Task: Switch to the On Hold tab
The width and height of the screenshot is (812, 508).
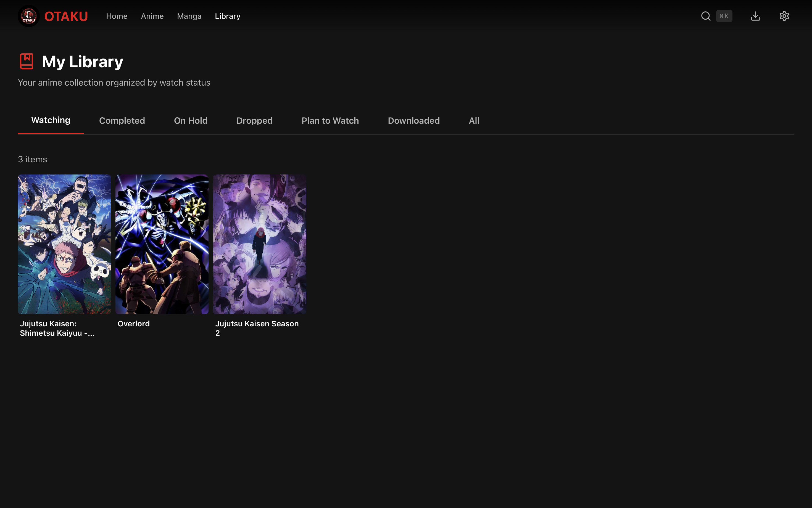Action: point(190,121)
